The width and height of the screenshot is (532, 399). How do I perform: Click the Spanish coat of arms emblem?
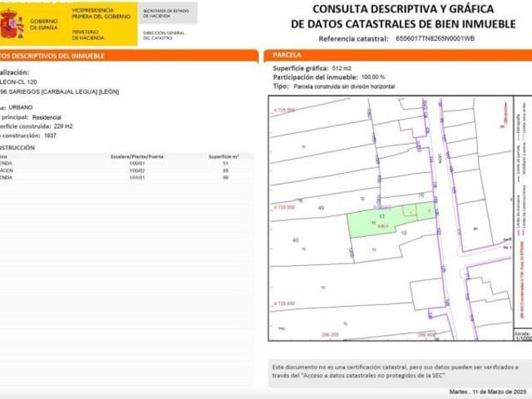click(12, 25)
